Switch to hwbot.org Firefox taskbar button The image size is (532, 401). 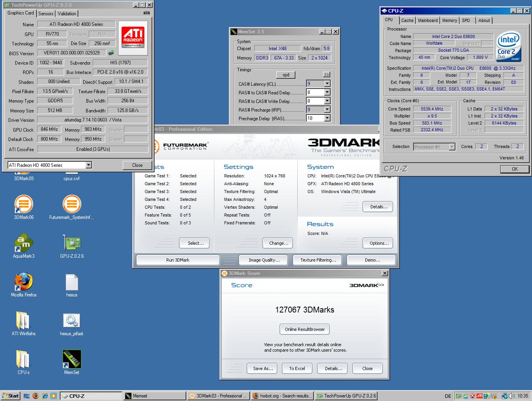click(282, 396)
